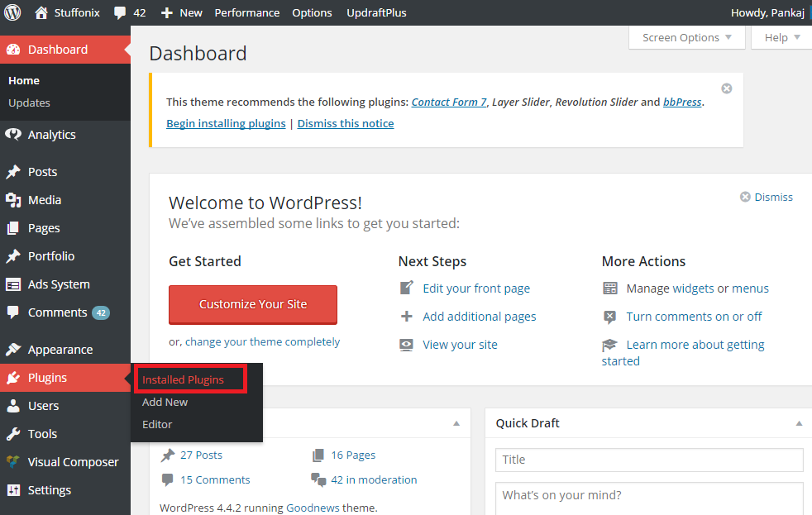Open the UpdraftPlus admin bar menu
The height and width of the screenshot is (515, 812).
click(x=376, y=13)
